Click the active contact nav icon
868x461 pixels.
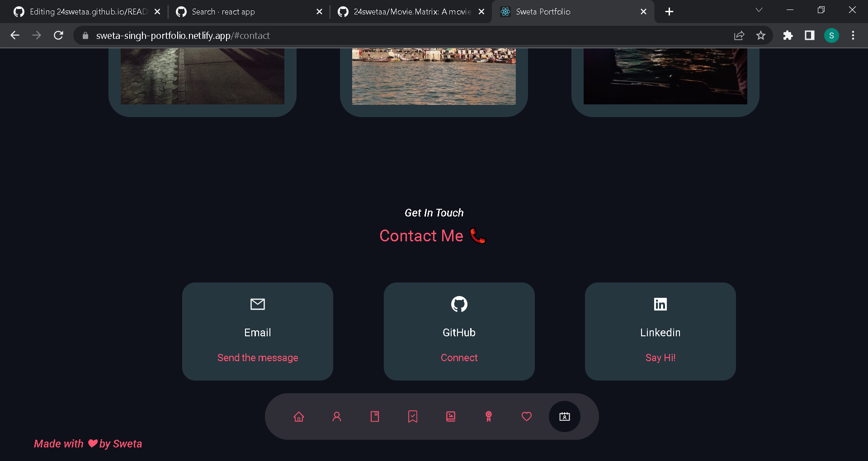coord(565,417)
